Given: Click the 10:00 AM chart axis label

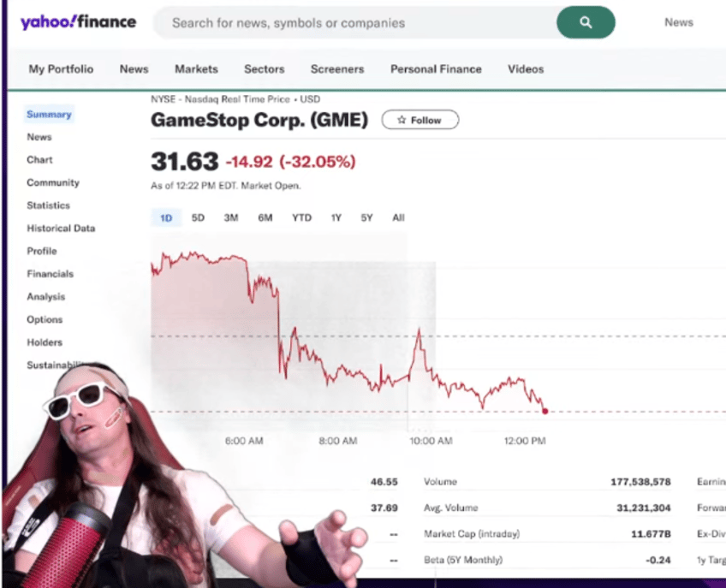Looking at the screenshot, I should [431, 441].
